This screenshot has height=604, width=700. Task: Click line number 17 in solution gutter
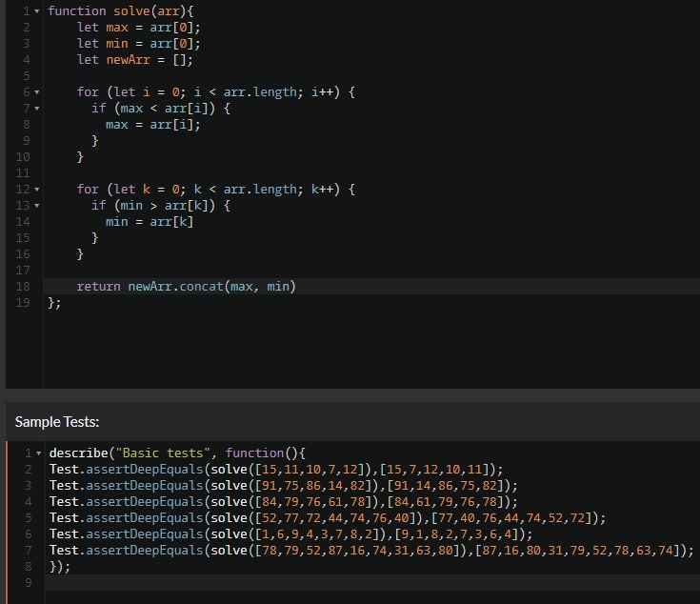(x=23, y=271)
